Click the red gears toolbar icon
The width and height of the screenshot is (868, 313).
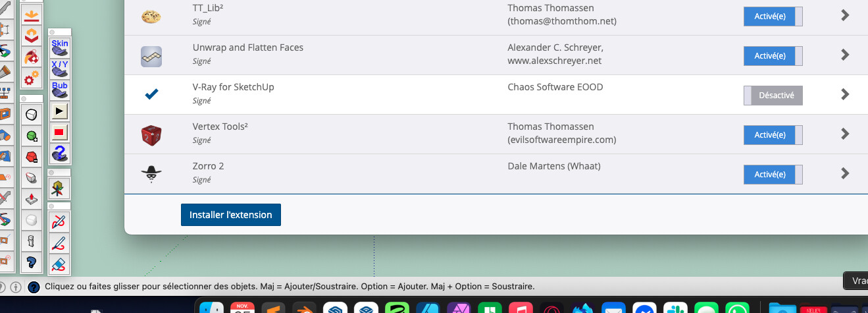[x=31, y=78]
